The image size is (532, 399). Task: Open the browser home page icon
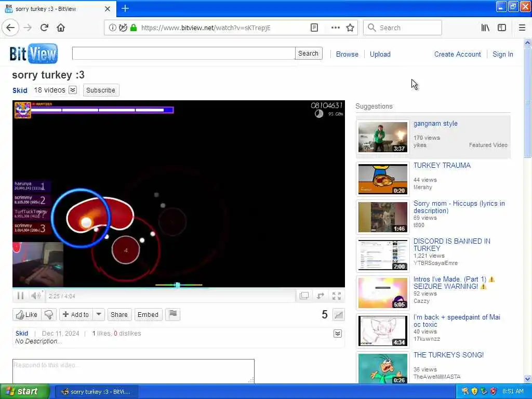61,28
